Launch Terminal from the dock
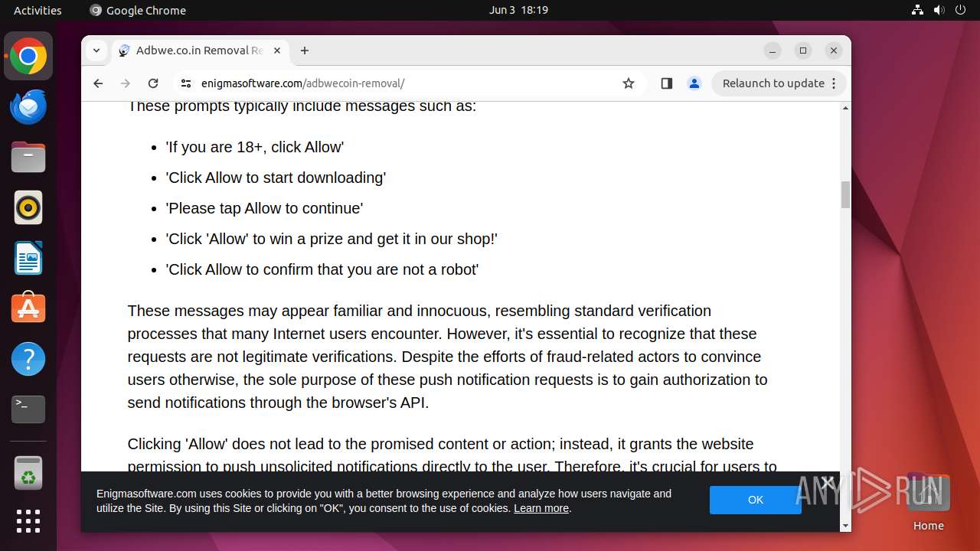 point(28,409)
